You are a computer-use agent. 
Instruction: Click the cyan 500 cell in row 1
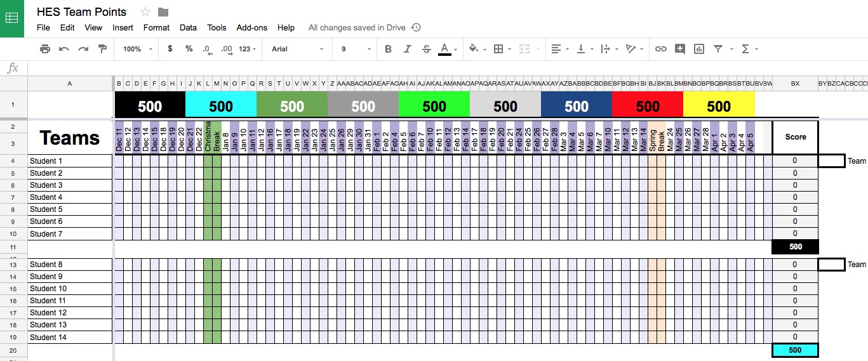[221, 105]
